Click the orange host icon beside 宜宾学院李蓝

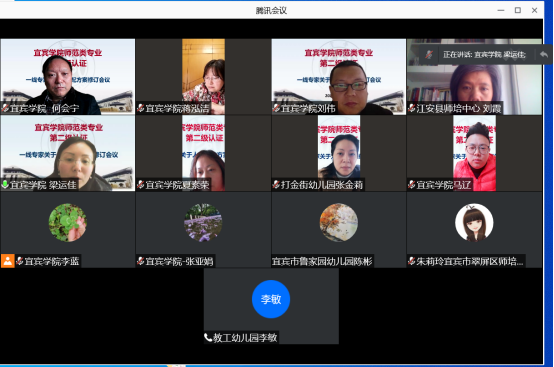click(x=7, y=261)
